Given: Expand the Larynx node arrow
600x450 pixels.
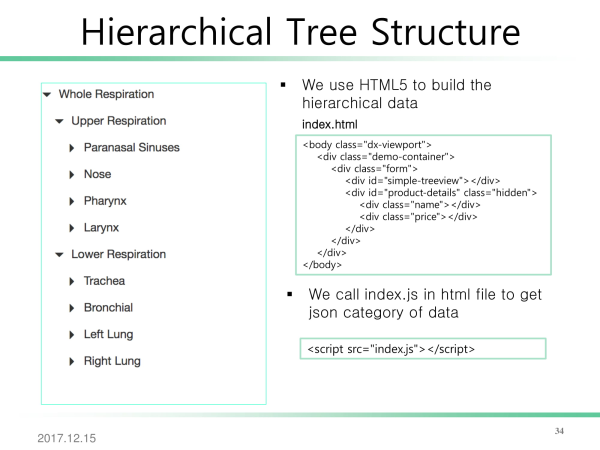Looking at the screenshot, I should pyautogui.click(x=72, y=228).
